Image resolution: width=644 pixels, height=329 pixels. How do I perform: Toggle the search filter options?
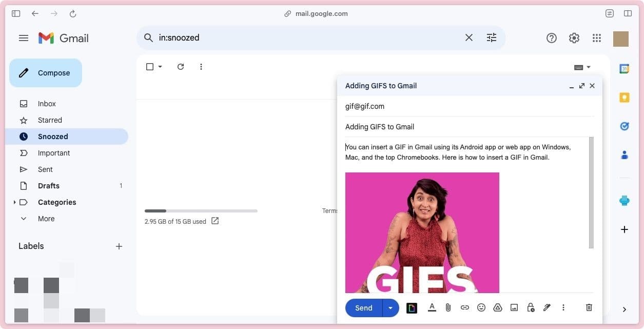[491, 37]
